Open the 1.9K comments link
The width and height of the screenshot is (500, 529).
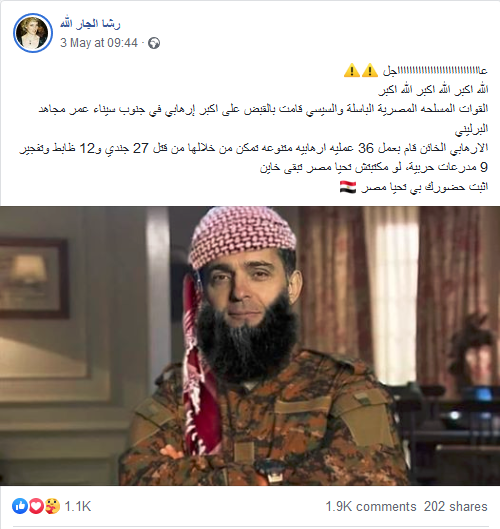[371, 506]
